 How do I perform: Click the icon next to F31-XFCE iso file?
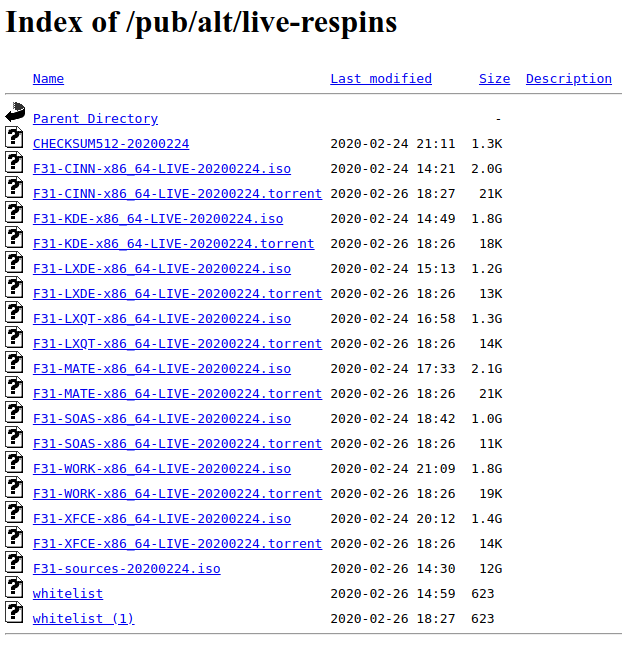click(14, 512)
